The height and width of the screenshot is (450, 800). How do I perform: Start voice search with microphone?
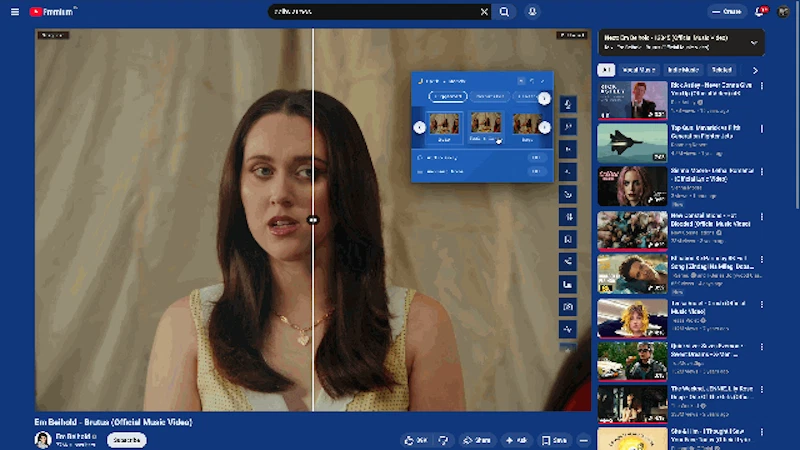[532, 11]
